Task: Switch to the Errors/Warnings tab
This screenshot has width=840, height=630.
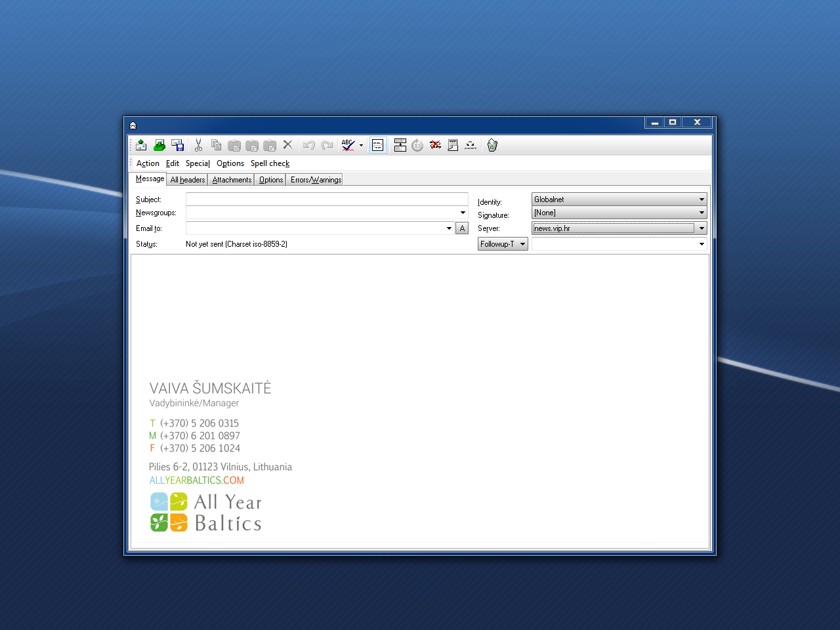Action: click(x=316, y=180)
